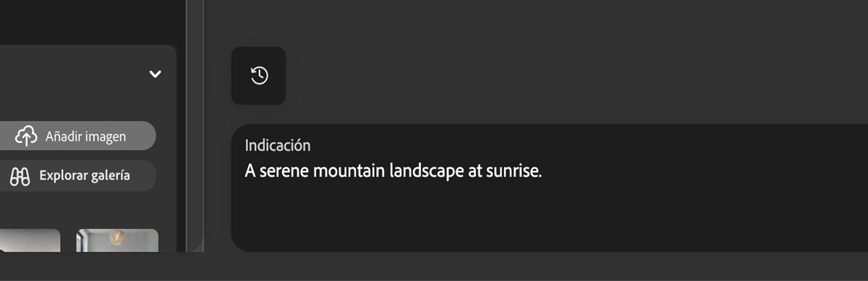This screenshot has height=281, width=868.
Task: Open the prompt history clock icon
Action: pyautogui.click(x=259, y=75)
